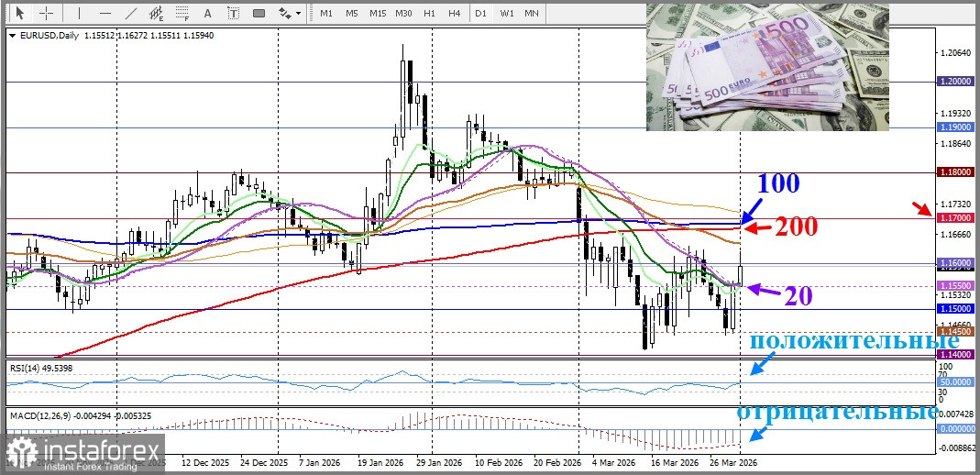Expand the EURUSD,Daily chart menu triangle
The image size is (980, 475).
tap(13, 37)
